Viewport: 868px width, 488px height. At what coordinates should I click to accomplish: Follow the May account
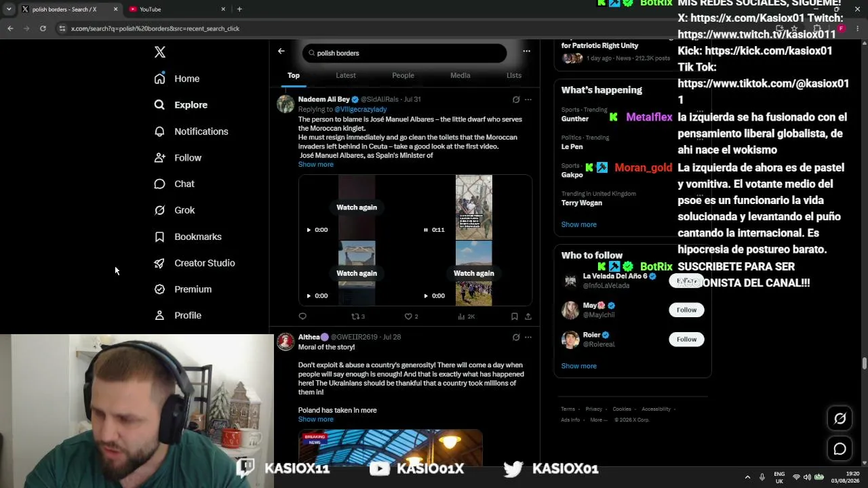coord(686,310)
